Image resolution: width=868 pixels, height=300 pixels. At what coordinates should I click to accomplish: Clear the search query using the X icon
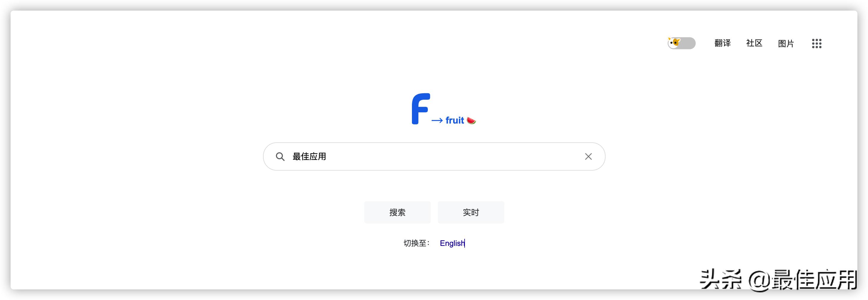[x=588, y=156]
